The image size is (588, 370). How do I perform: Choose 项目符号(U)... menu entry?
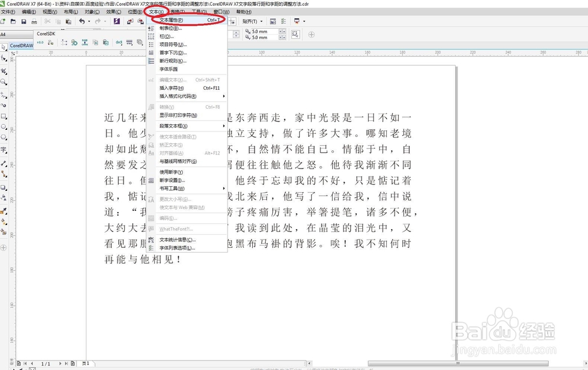(188, 45)
